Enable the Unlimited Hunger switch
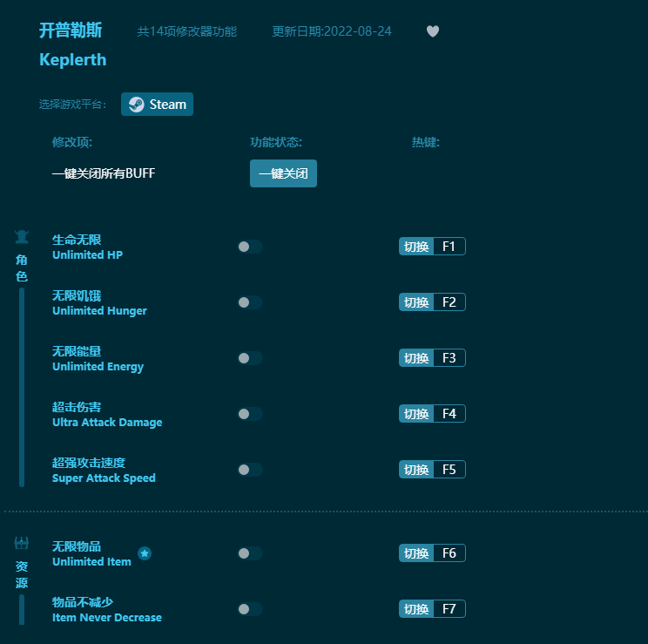Viewport: 648px width, 644px height. 250,302
